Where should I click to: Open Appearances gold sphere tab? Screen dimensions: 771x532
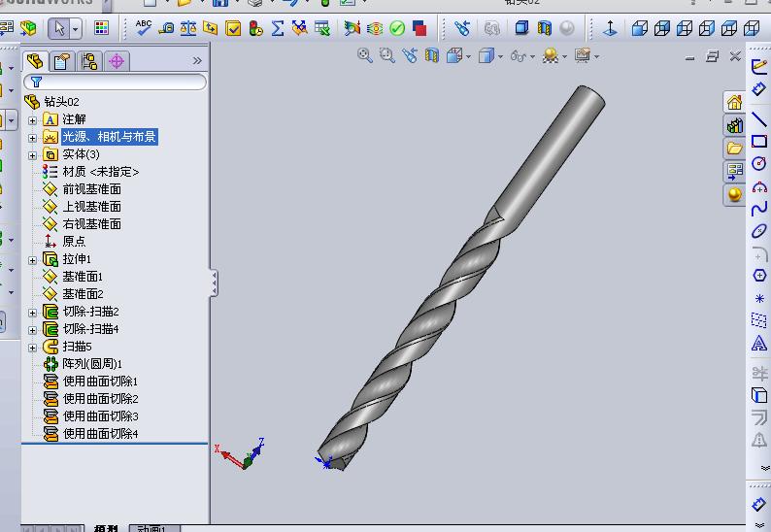tap(734, 194)
